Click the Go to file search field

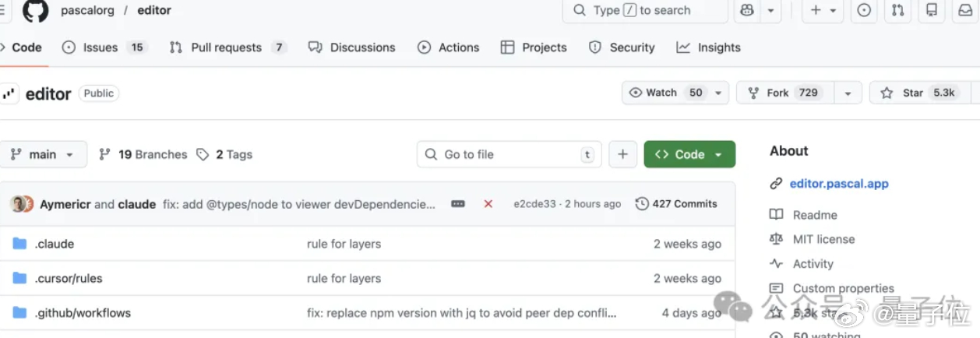coord(509,154)
